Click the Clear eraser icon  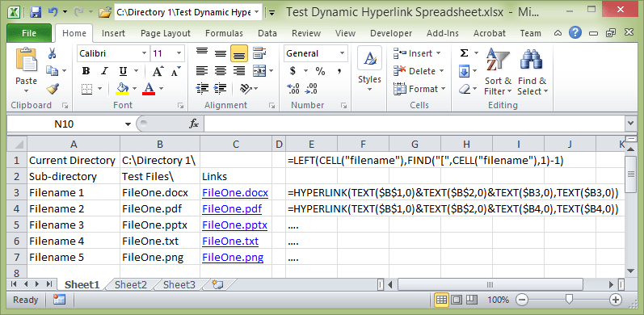tap(464, 89)
